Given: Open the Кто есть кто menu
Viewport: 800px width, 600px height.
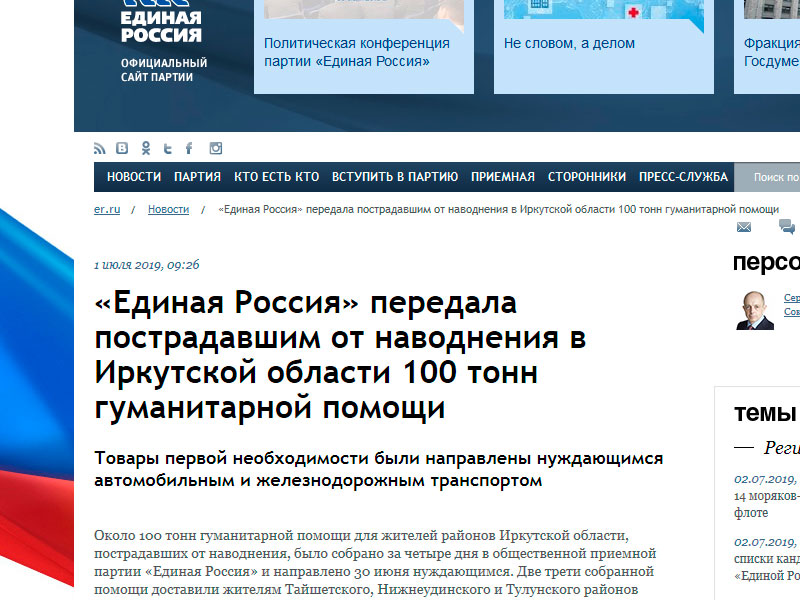Looking at the screenshot, I should pyautogui.click(x=276, y=177).
